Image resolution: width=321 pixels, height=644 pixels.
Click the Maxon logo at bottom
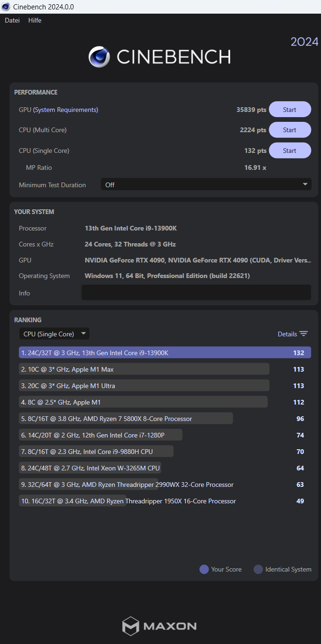point(160,626)
